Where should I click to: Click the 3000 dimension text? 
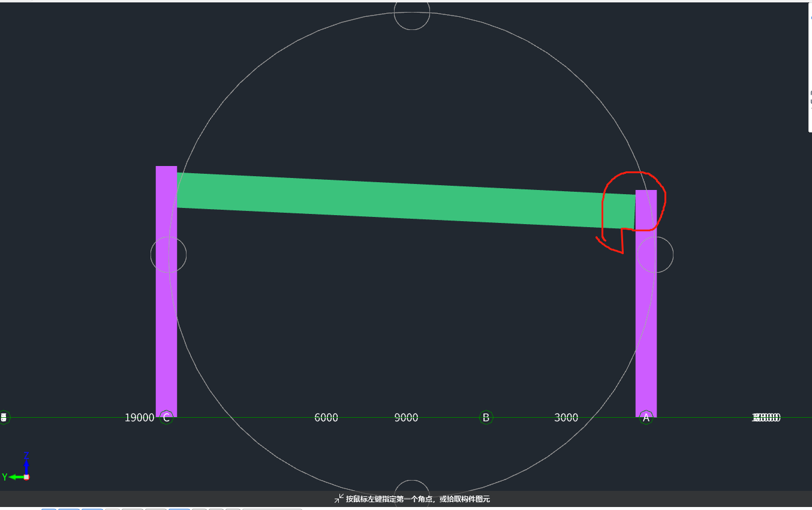coord(566,418)
